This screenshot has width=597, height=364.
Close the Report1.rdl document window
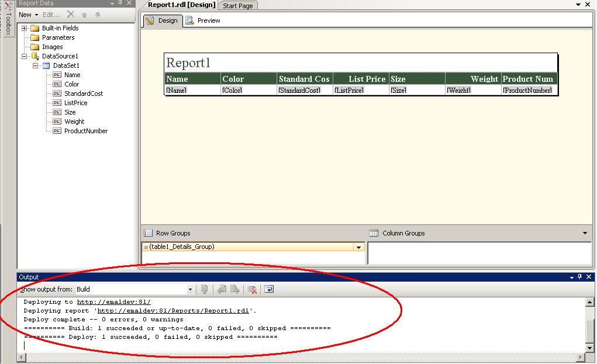point(588,5)
